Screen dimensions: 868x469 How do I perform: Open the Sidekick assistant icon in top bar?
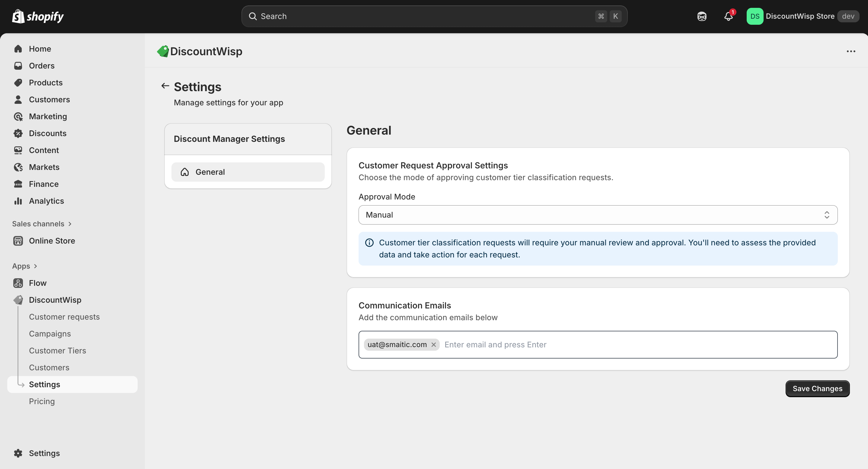tap(701, 17)
